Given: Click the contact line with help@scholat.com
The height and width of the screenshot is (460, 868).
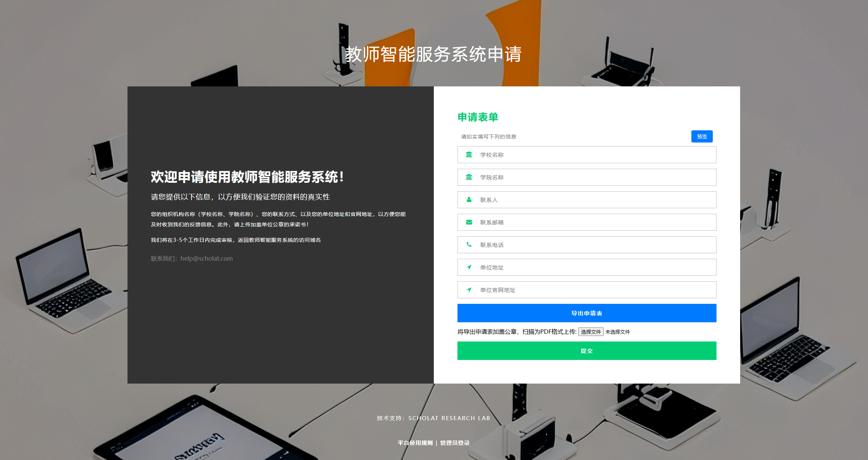Looking at the screenshot, I should pos(192,258).
